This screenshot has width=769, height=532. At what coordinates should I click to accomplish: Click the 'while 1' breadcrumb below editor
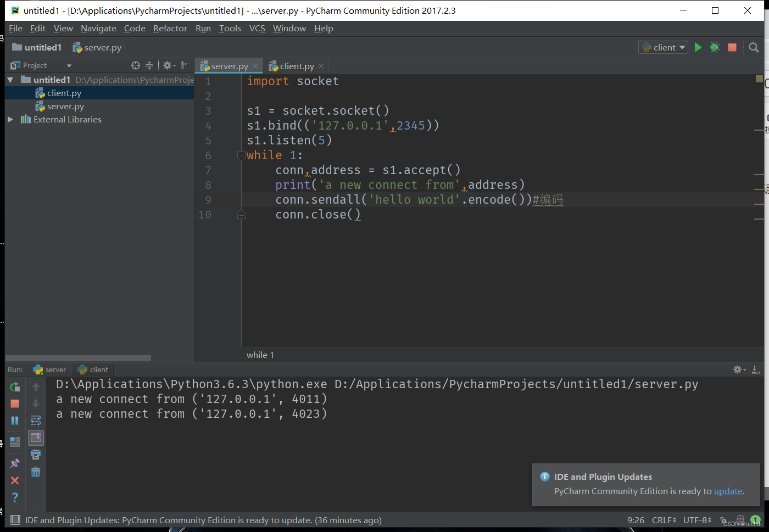(x=260, y=355)
